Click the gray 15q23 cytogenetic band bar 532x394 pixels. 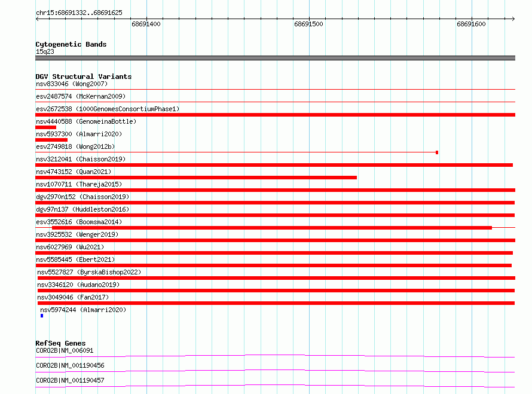click(x=275, y=58)
